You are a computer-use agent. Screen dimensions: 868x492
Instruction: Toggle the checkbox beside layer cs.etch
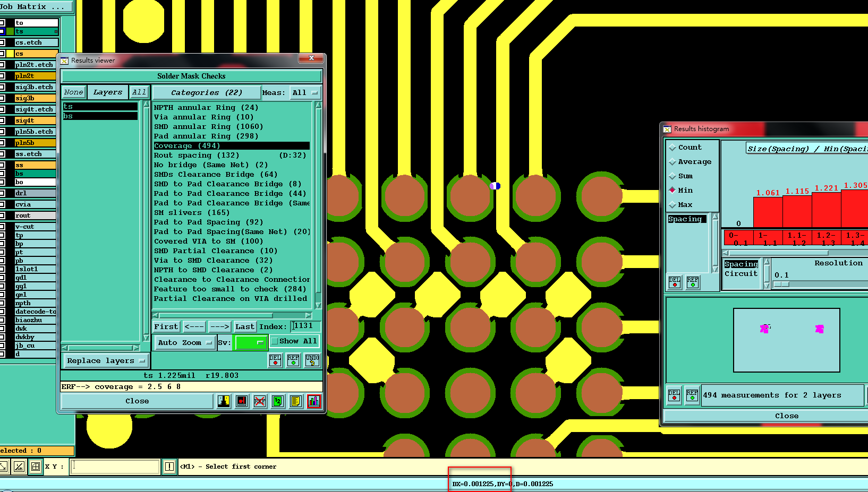tap(2, 42)
